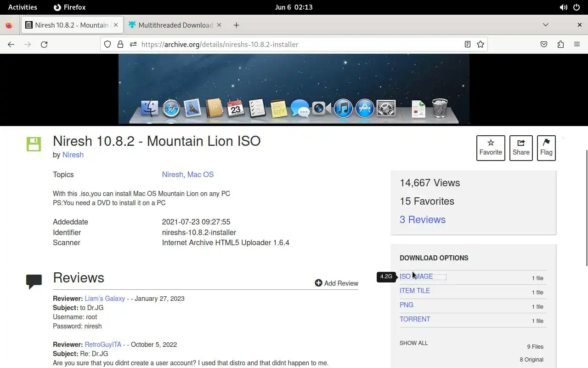Reload the current page
Screen dimensions: 588x368
tap(44, 45)
